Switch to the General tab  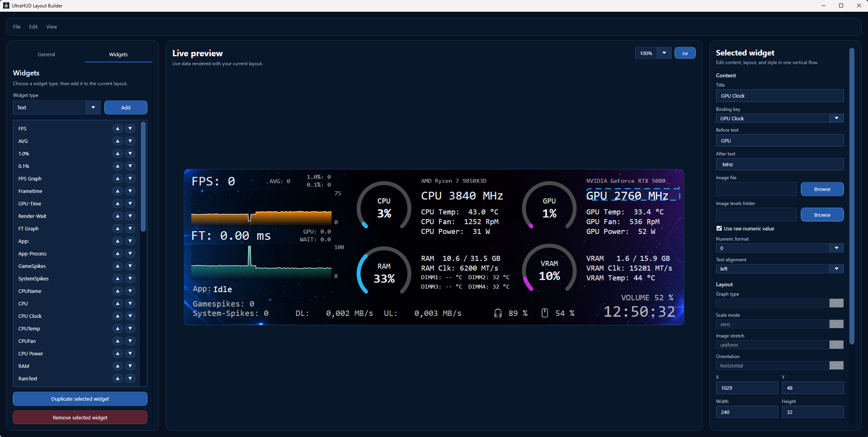click(x=47, y=54)
